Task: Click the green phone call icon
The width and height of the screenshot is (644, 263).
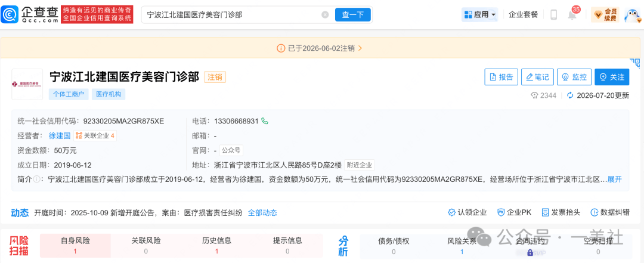Action: (265, 121)
